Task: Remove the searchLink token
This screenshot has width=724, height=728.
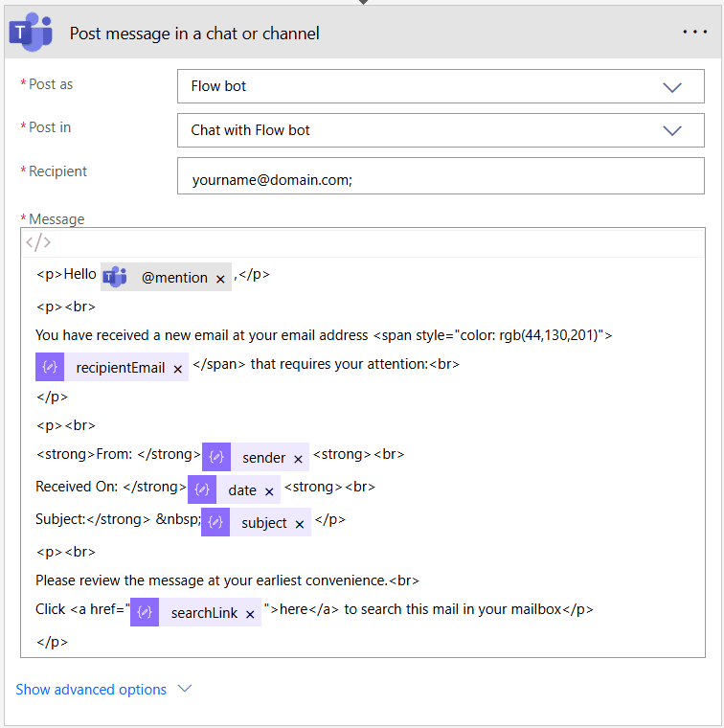Action: (x=250, y=614)
